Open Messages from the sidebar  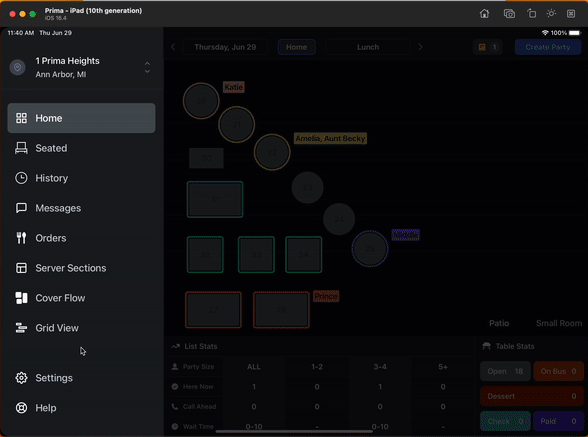click(81, 208)
